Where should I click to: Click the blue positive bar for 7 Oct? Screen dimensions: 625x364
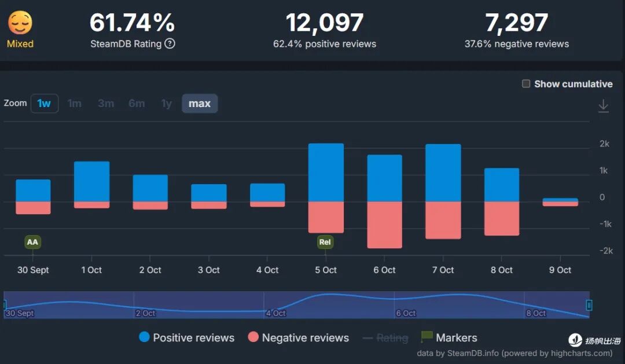coord(443,173)
